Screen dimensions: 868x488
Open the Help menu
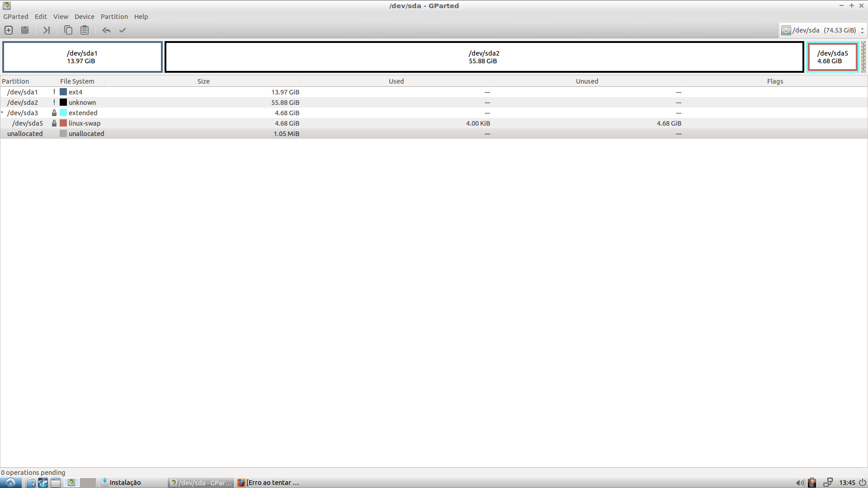click(141, 17)
